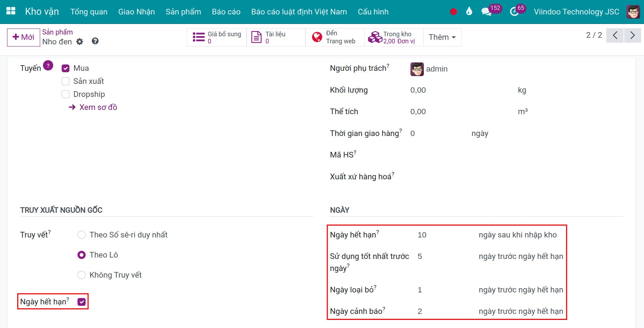Click the Ngày hết hạn value 10 field

pos(445,235)
